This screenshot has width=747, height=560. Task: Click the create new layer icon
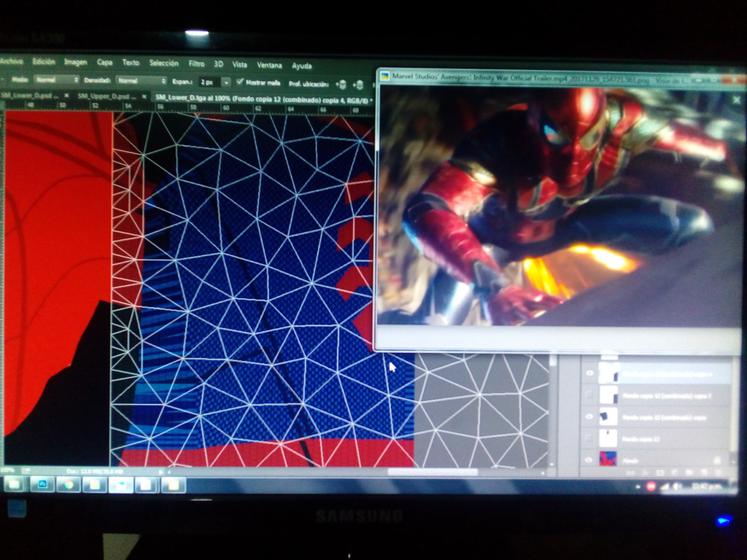(704, 472)
